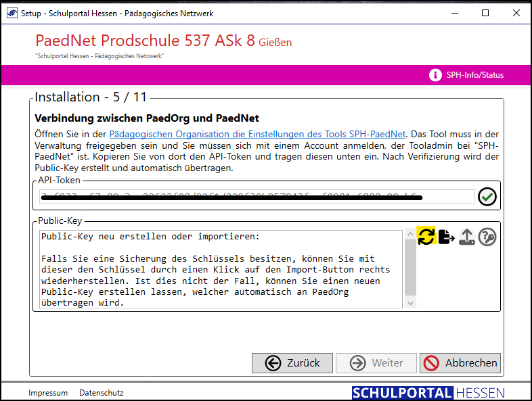This screenshot has width=532, height=401.
Task: Open the Pädagogischen Organisation SPH-PaedNet settings link
Action: [x=257, y=135]
